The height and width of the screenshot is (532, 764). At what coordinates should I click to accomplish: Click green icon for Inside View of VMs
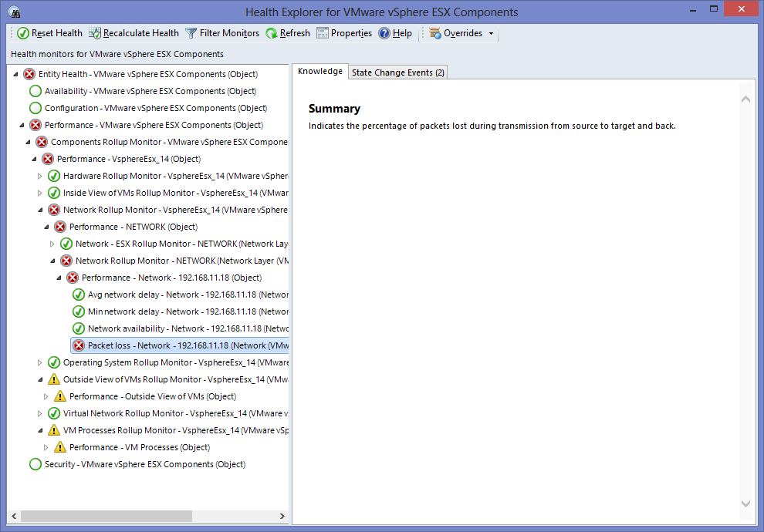coord(53,194)
